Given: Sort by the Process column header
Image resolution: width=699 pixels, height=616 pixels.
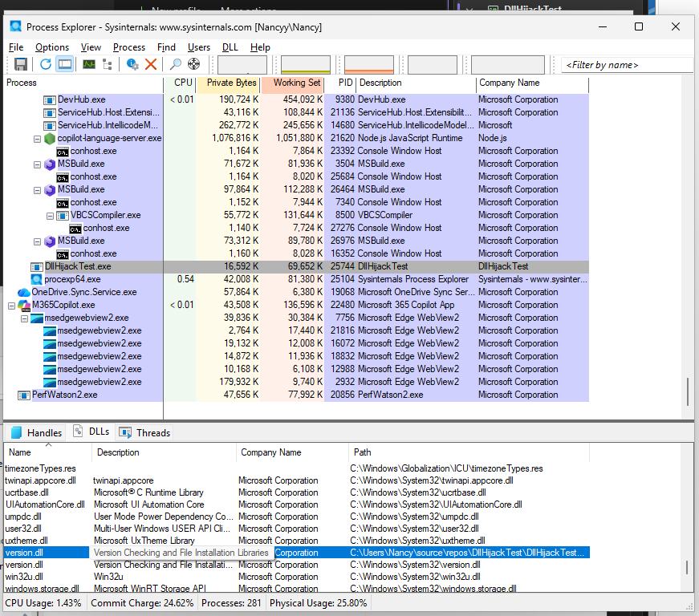Looking at the screenshot, I should click(x=83, y=83).
